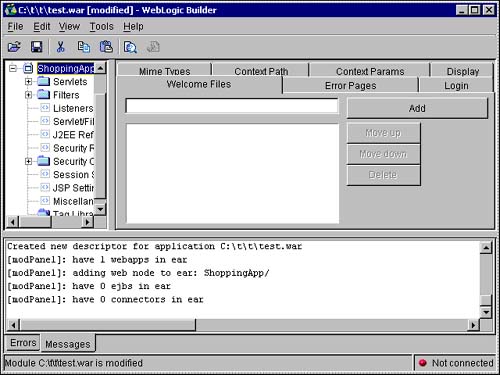Click the Delete button
This screenshot has height=375, width=500.
(383, 175)
